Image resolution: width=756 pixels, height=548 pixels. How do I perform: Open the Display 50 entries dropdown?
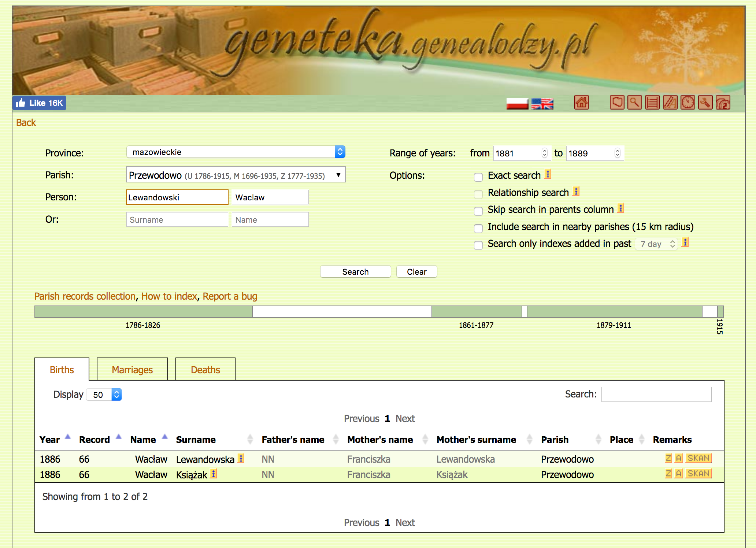(104, 395)
